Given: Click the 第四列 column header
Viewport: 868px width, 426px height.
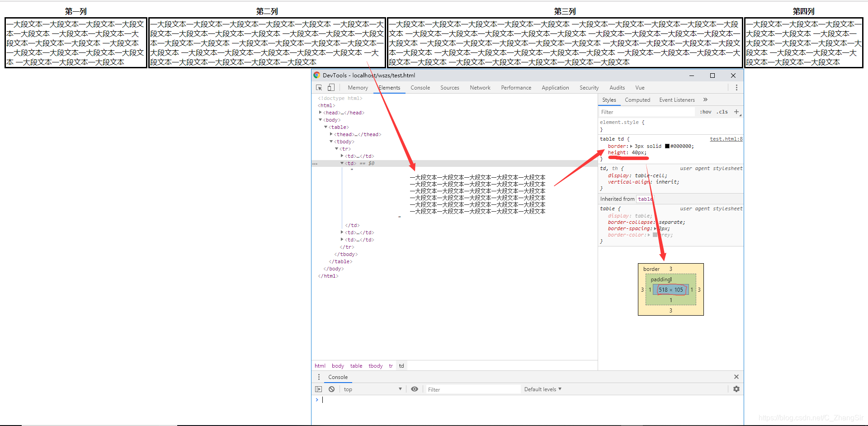Looking at the screenshot, I should [803, 11].
